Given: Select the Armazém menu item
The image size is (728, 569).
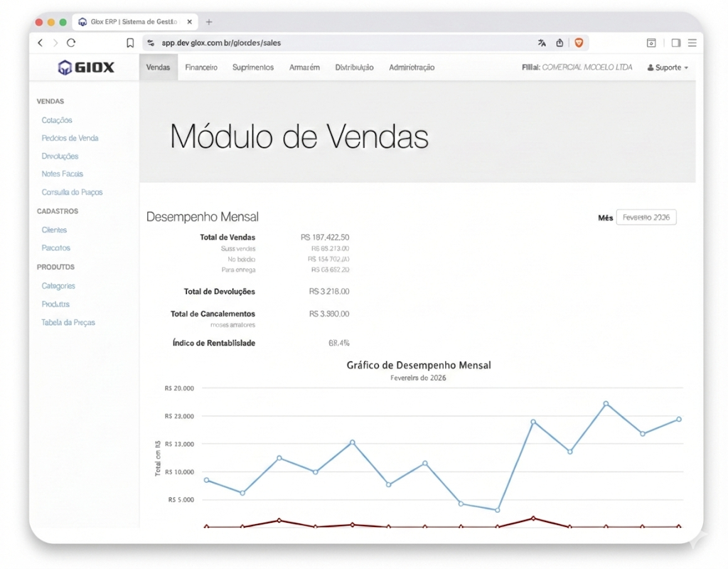Looking at the screenshot, I should tap(304, 68).
